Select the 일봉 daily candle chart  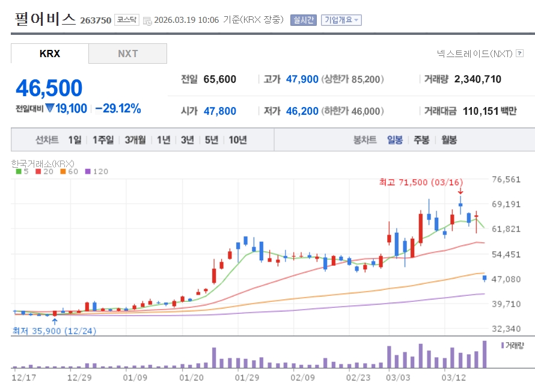click(395, 140)
